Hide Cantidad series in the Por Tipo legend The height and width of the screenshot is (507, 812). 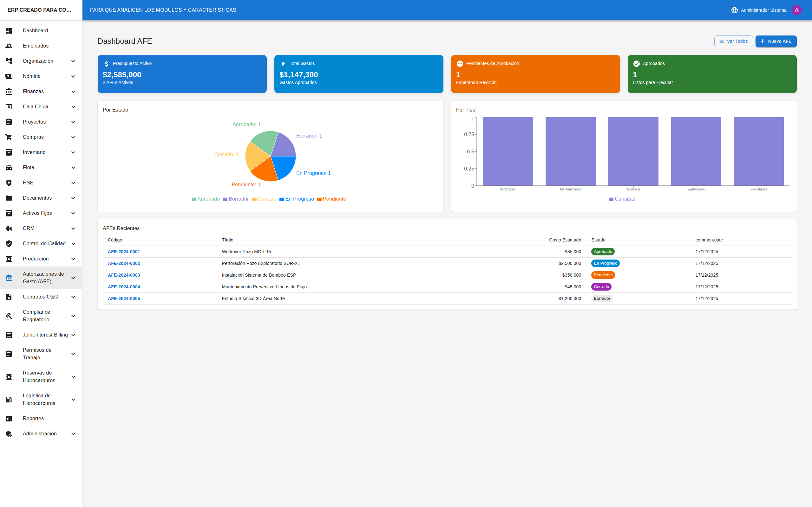point(622,198)
